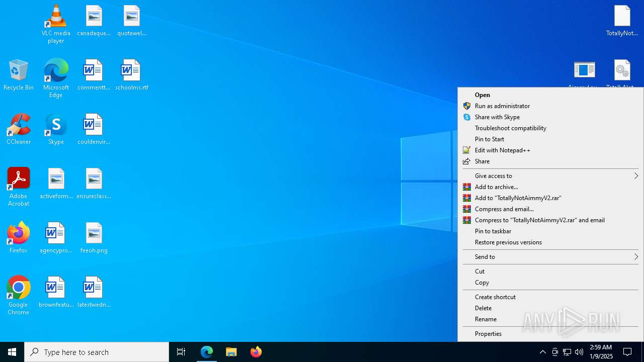The width and height of the screenshot is (644, 362).
Task: Select the schoolms.rtf document icon
Action: click(131, 75)
